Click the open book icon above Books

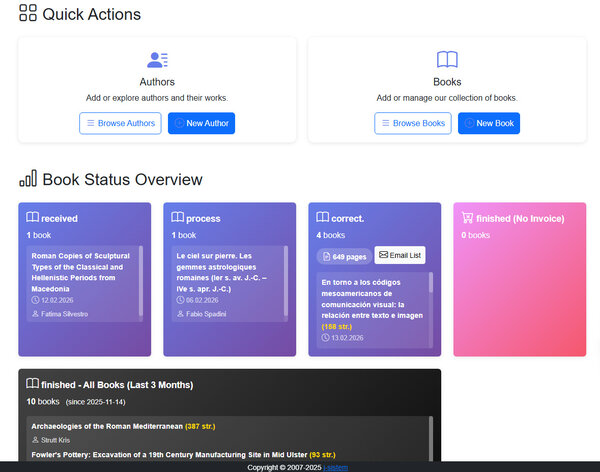point(447,60)
